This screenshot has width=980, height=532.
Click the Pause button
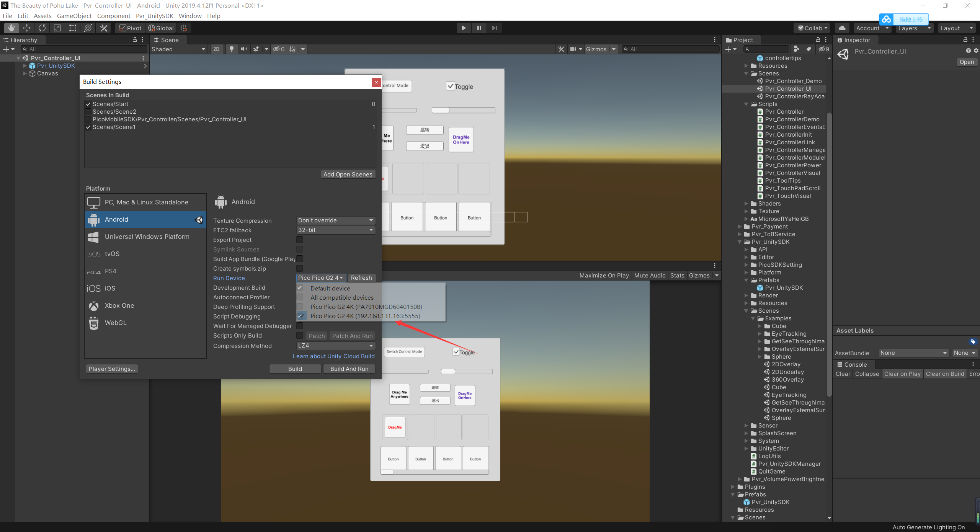(x=479, y=28)
